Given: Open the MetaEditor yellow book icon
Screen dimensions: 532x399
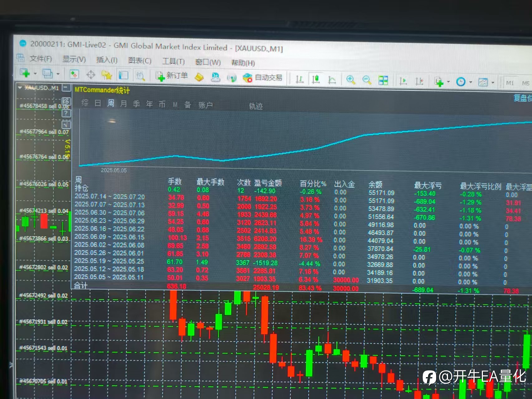Looking at the screenshot, I should [199, 76].
